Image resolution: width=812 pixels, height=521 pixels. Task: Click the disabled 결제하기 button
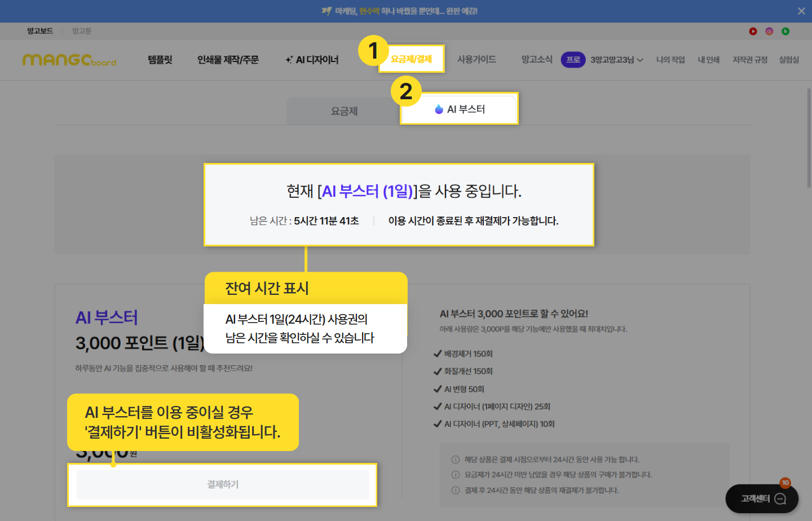tap(223, 484)
